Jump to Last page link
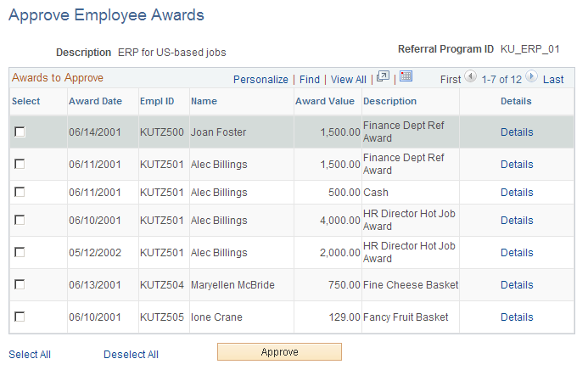588x370 pixels. point(553,80)
